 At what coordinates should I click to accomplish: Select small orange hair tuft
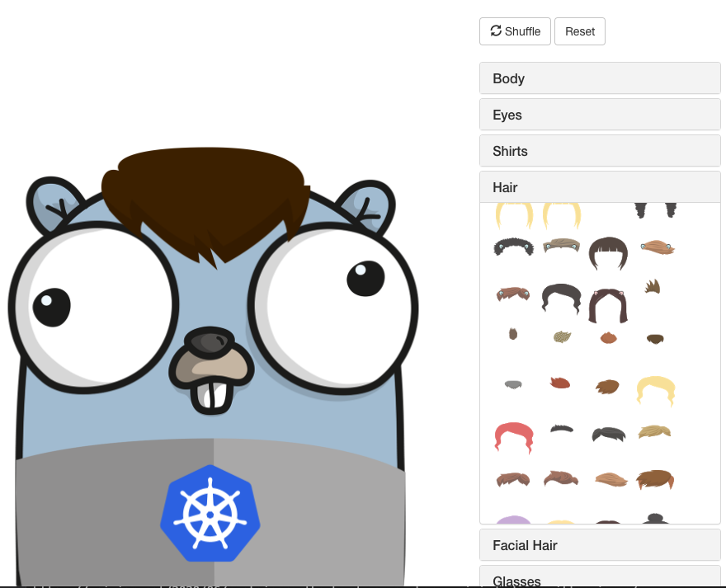tap(608, 337)
